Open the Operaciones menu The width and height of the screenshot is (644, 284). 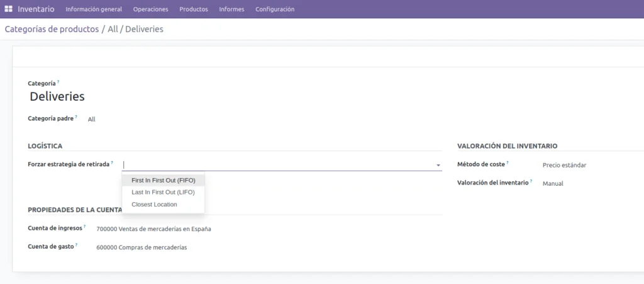coord(151,9)
